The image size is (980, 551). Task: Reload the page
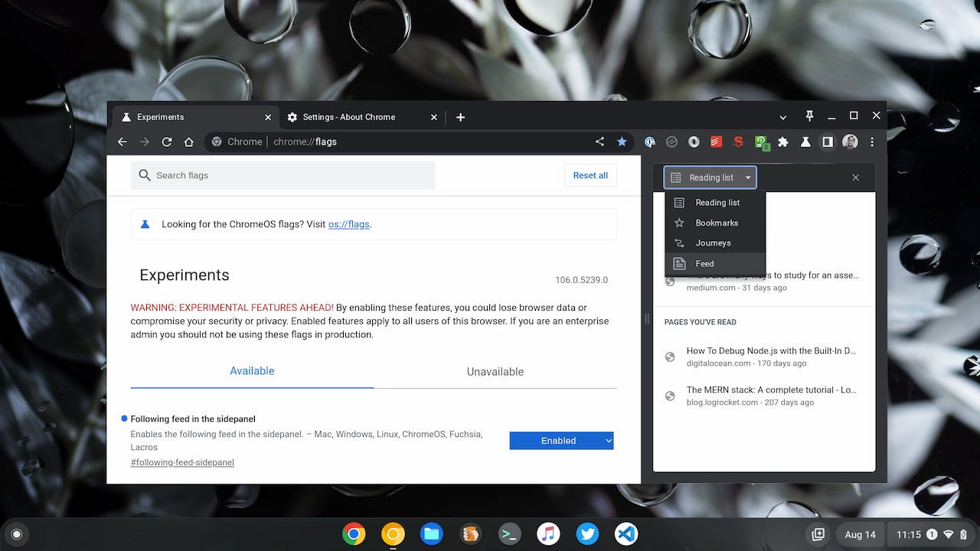coord(167,142)
